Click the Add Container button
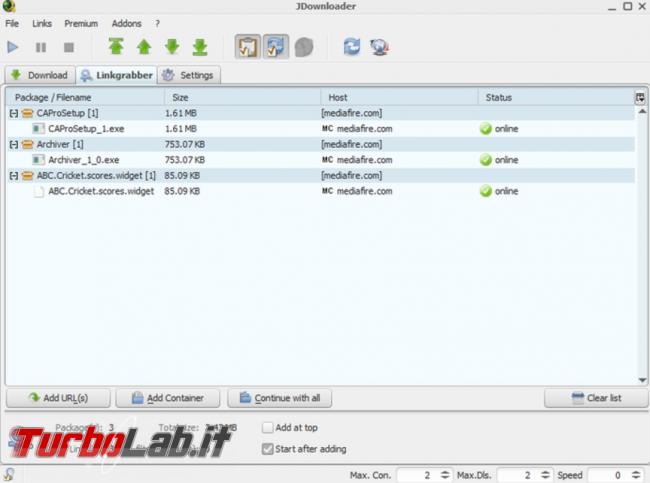 (x=168, y=398)
